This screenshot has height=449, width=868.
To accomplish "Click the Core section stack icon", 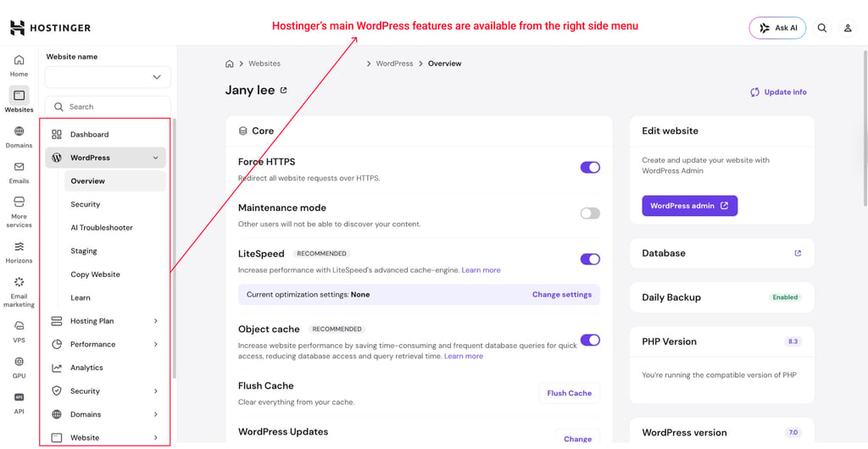I will [242, 131].
